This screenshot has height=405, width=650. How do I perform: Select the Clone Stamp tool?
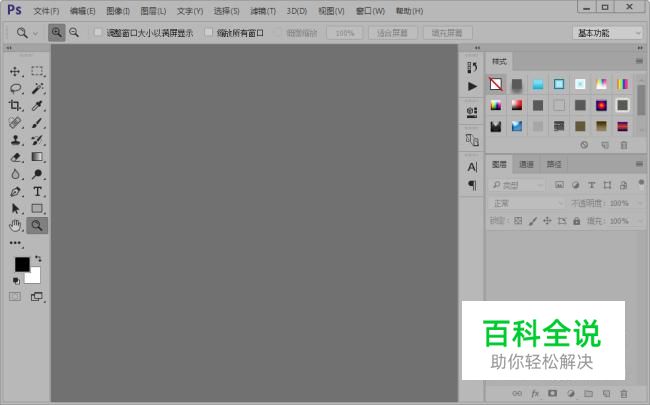point(15,140)
